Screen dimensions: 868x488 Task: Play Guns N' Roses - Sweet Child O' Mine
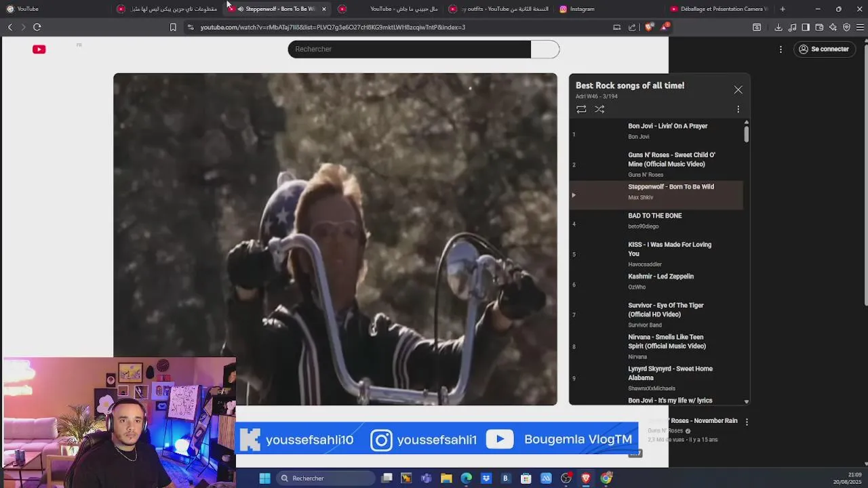[x=656, y=164]
